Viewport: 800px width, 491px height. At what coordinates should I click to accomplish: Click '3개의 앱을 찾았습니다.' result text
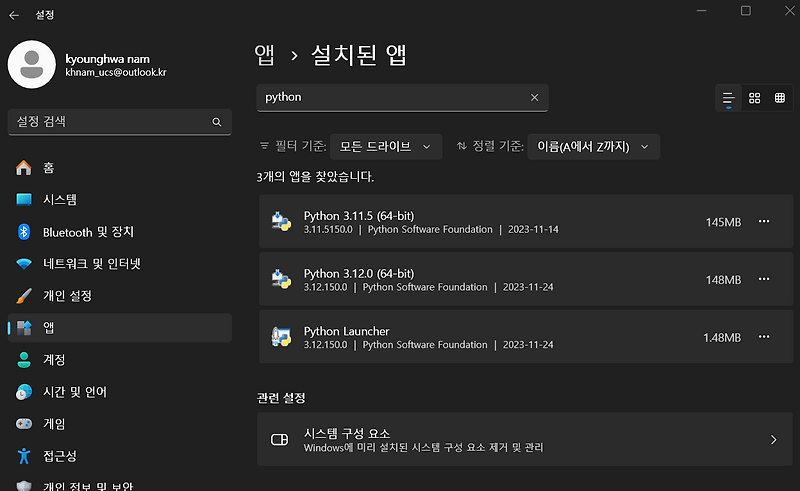tap(315, 177)
